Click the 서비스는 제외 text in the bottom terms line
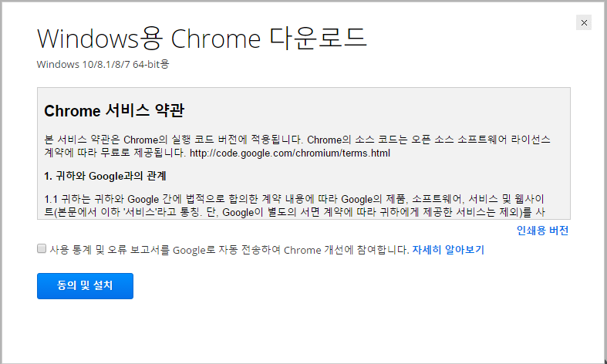The height and width of the screenshot is (364, 607). pos(487,212)
